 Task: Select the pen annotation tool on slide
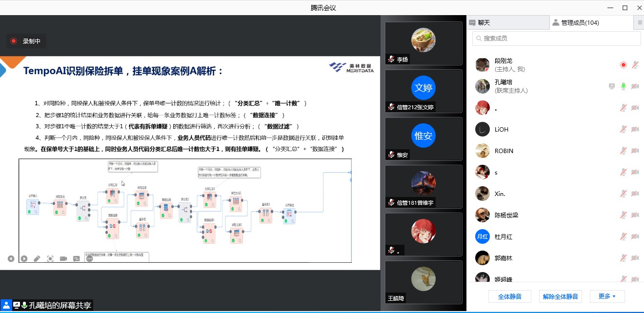click(x=37, y=258)
